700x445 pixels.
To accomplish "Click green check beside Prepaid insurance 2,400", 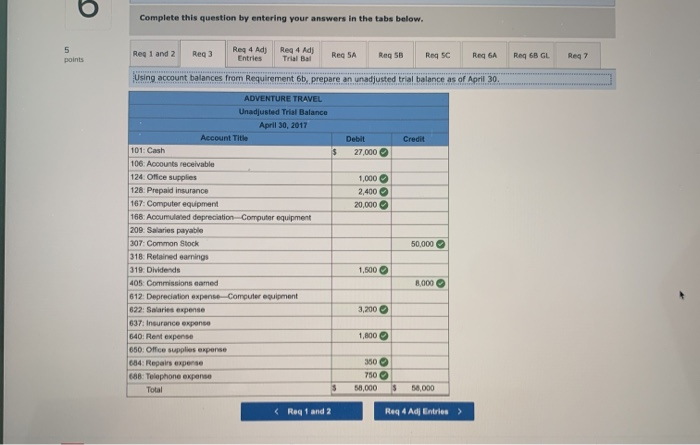I will tap(383, 191).
